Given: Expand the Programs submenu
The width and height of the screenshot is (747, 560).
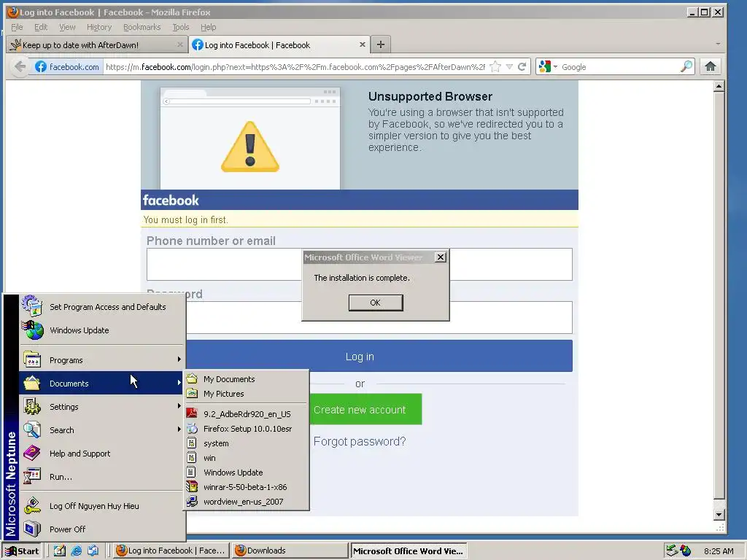Looking at the screenshot, I should click(x=101, y=360).
